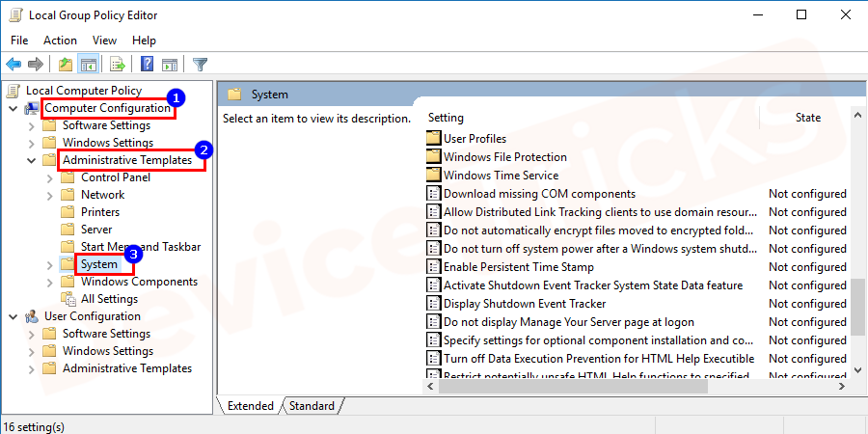The image size is (868, 434).
Task: Open the Action menu
Action: pos(61,41)
